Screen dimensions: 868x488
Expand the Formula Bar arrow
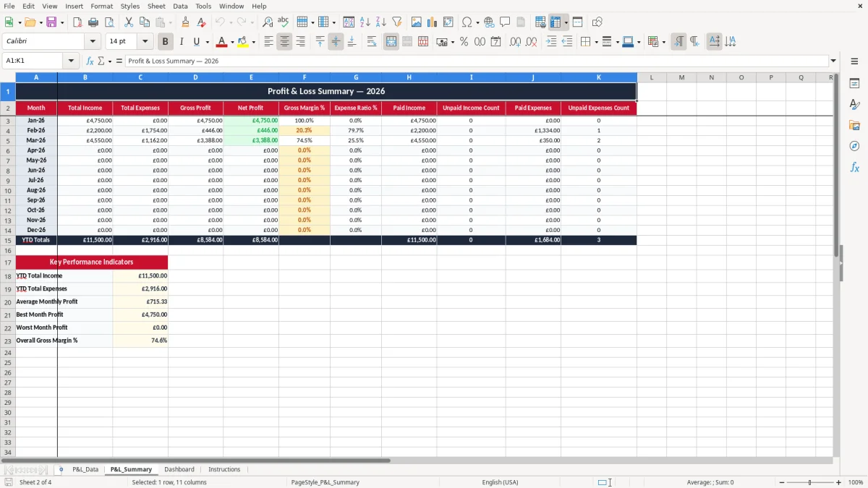(833, 61)
